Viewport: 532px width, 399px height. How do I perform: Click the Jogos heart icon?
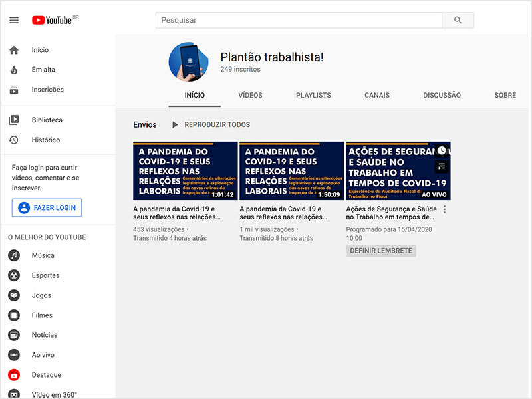pos(14,295)
